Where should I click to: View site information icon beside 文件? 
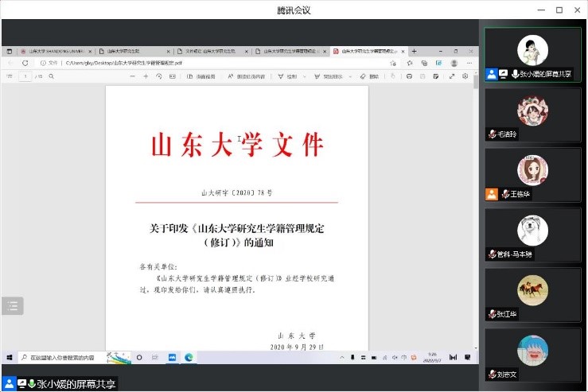[43, 63]
